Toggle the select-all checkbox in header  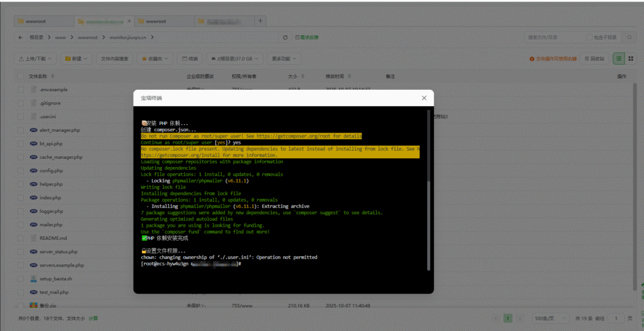[x=20, y=76]
